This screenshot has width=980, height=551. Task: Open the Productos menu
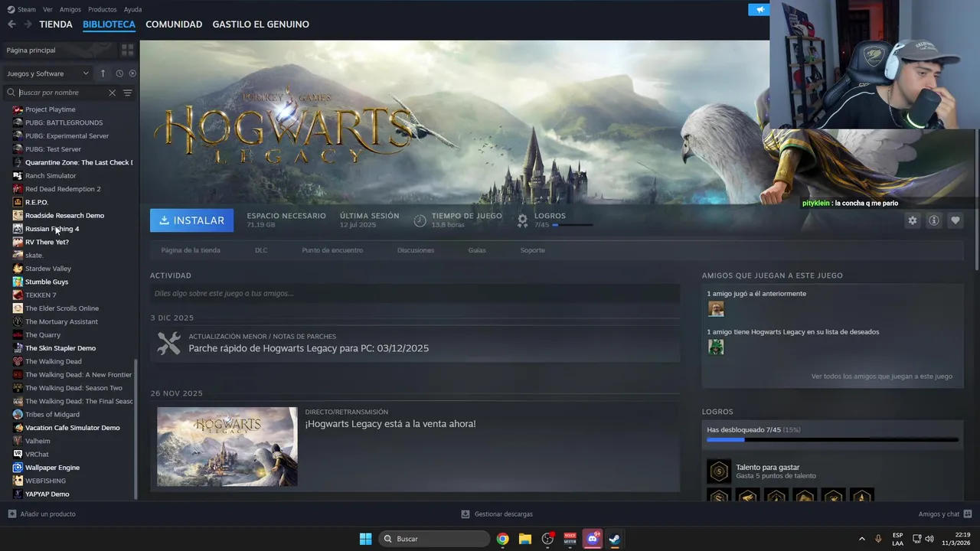[x=103, y=9]
